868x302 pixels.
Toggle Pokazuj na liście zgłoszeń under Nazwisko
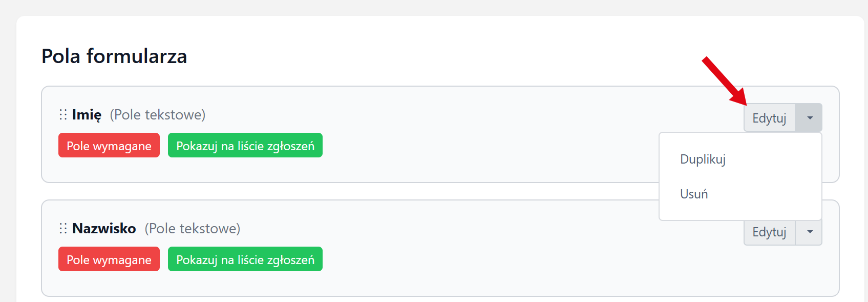pyautogui.click(x=245, y=259)
